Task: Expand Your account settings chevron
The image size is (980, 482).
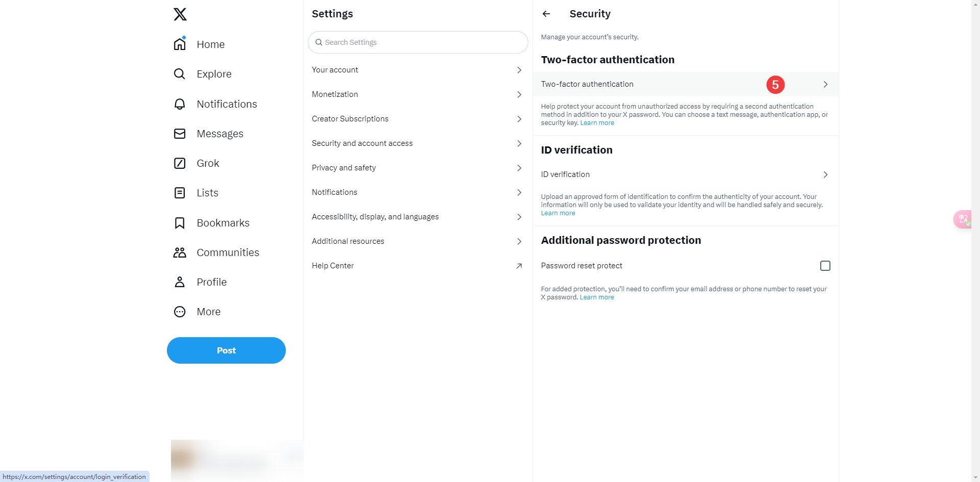Action: 519,70
